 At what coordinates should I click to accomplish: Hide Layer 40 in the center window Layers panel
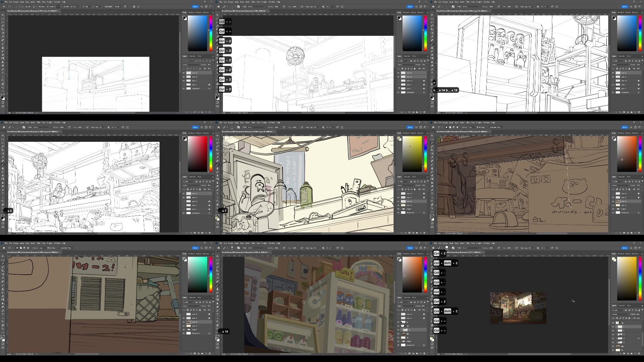tap(399, 201)
